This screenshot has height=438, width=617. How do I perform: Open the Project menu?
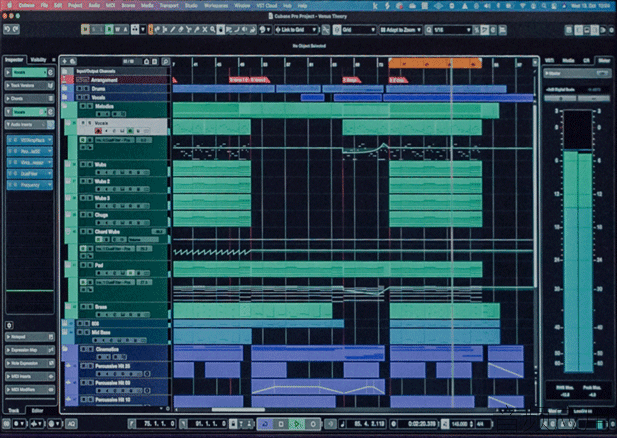[75, 6]
